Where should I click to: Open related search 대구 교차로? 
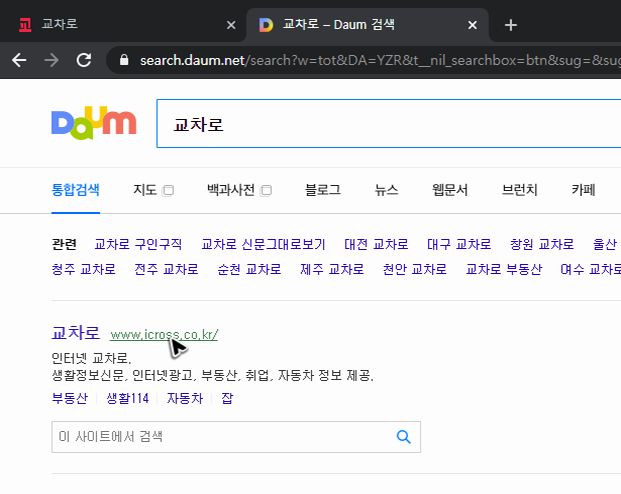[459, 244]
